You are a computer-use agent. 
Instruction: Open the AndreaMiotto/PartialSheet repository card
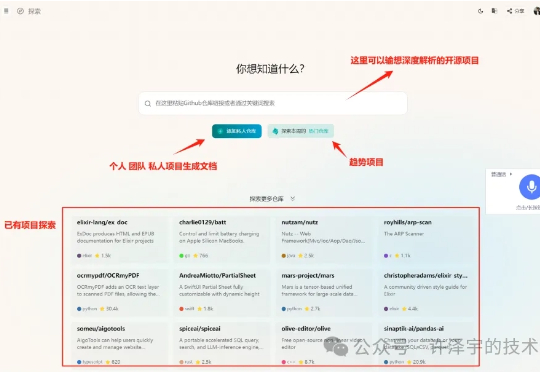tap(221, 292)
